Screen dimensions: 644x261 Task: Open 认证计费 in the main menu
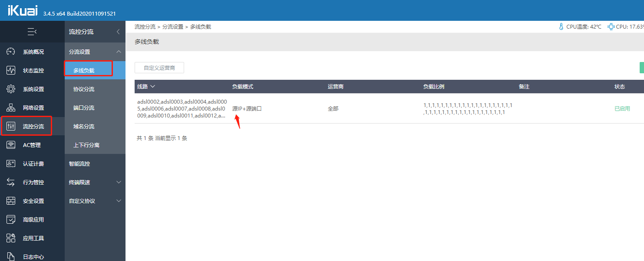tap(33, 163)
